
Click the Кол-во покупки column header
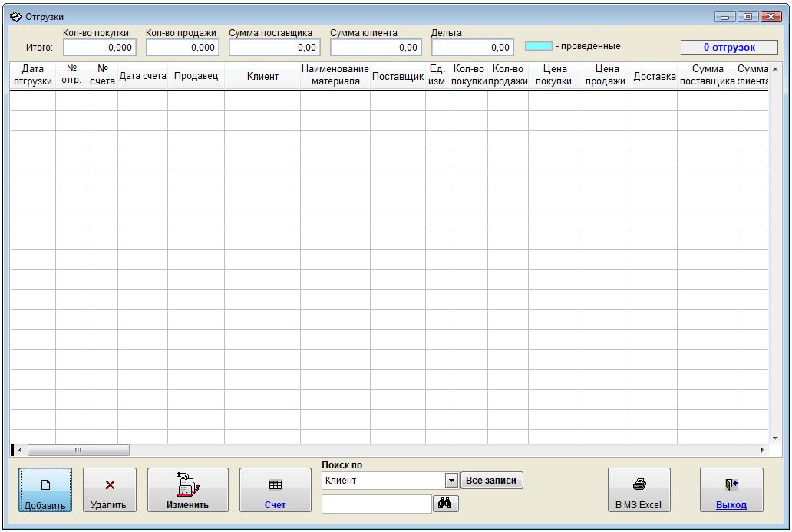(469, 75)
